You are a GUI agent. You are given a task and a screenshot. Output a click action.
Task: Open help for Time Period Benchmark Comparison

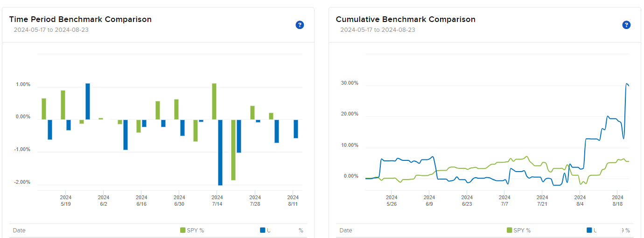tap(300, 25)
